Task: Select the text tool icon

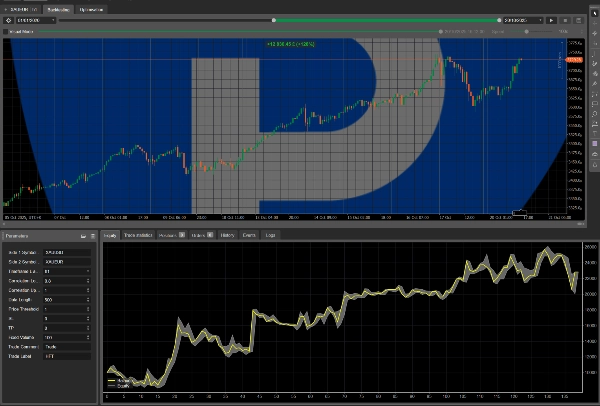Action: tap(595, 134)
